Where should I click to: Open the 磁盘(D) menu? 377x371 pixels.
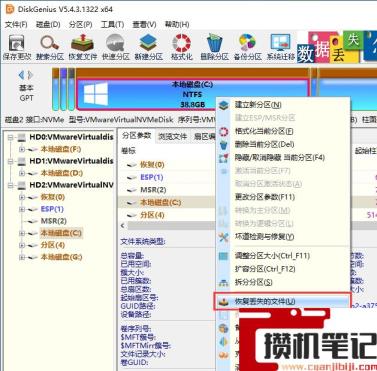pos(48,24)
